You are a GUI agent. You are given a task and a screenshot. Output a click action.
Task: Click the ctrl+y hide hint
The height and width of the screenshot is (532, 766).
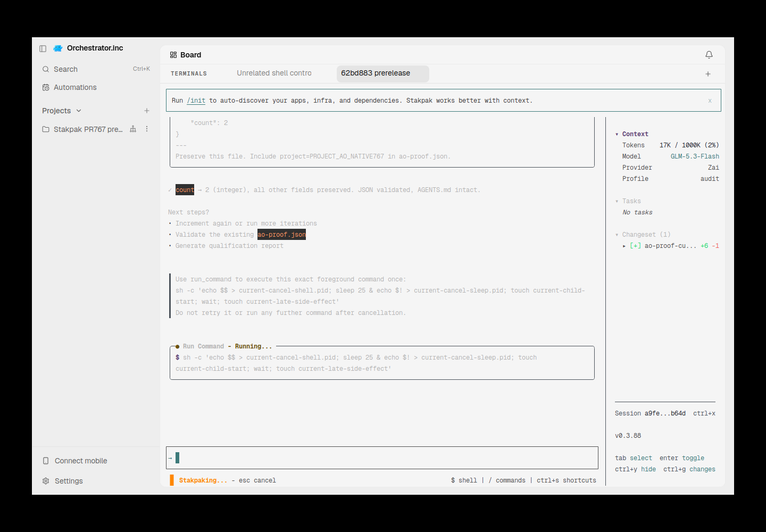coord(635,469)
